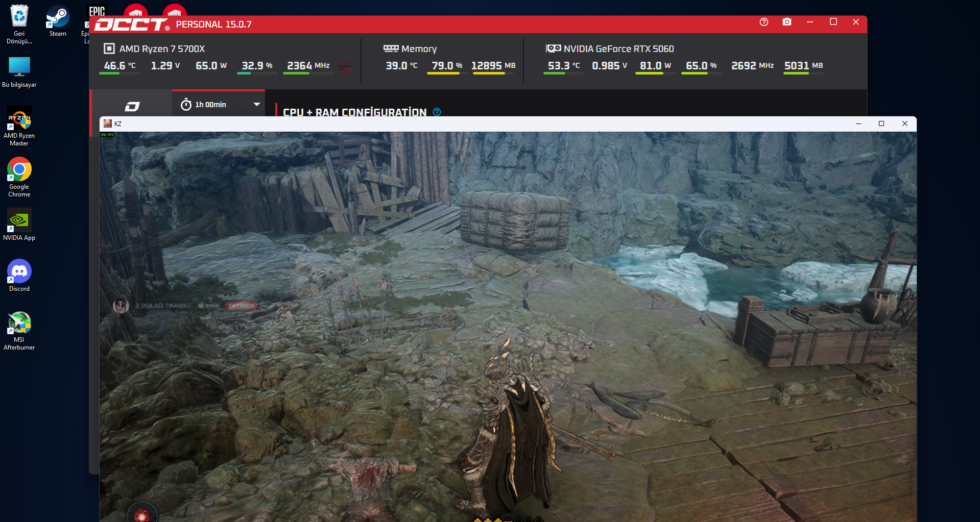Click the 106 FPS counter in the game window
The height and width of the screenshot is (522, 980).
pos(107,135)
